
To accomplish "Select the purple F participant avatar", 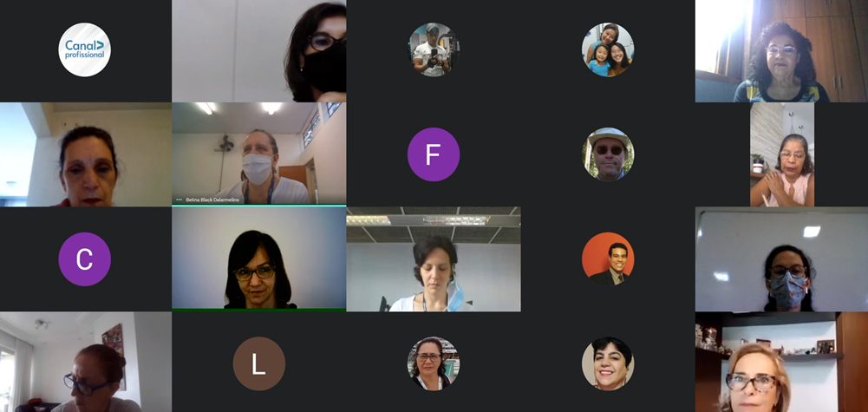I will pos(434,154).
